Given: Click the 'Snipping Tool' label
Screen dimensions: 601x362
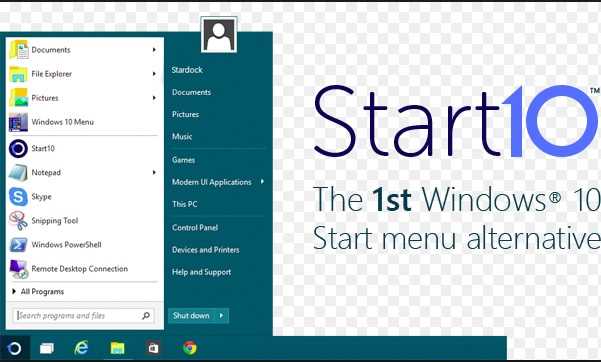Looking at the screenshot, I should 55,220.
